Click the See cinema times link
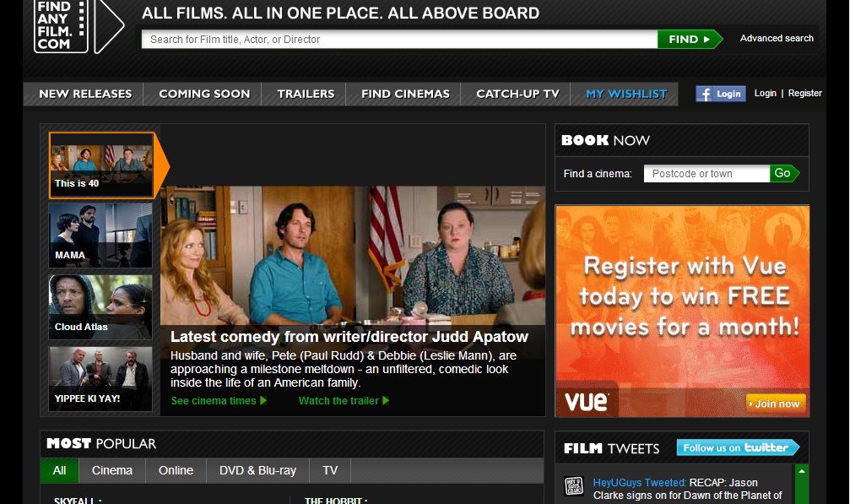Image resolution: width=850 pixels, height=504 pixels. [219, 401]
